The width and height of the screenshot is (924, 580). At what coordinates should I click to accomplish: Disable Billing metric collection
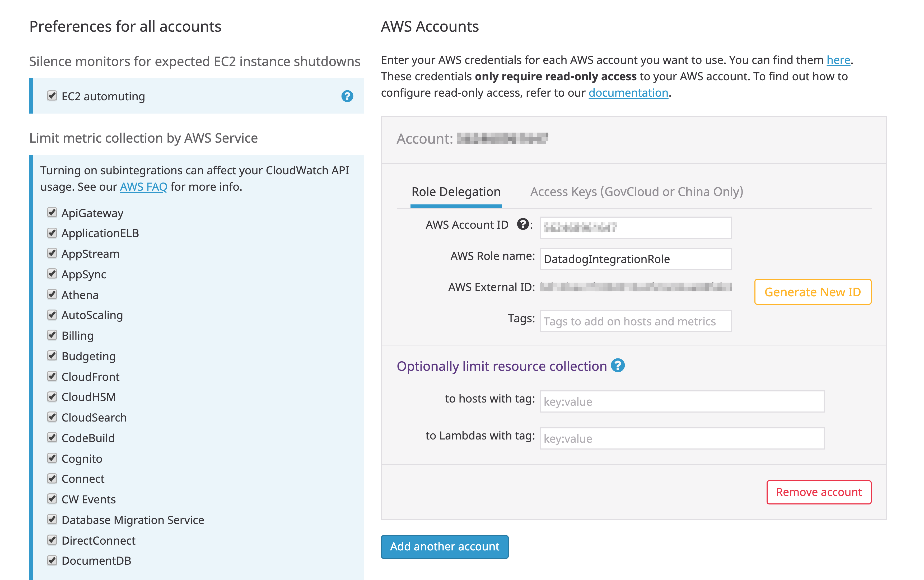click(x=52, y=335)
